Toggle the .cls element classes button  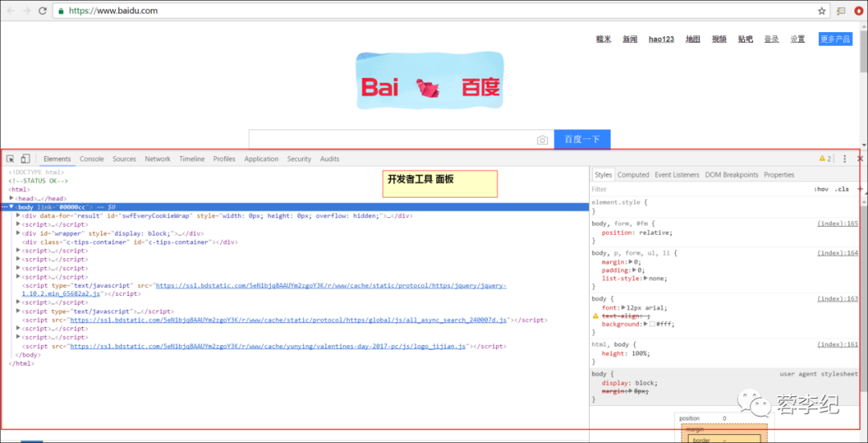click(841, 190)
